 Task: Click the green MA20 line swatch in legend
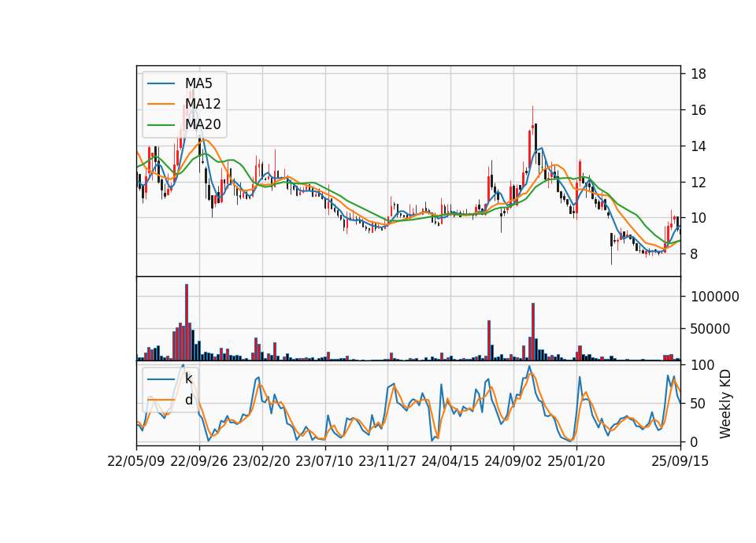161,124
